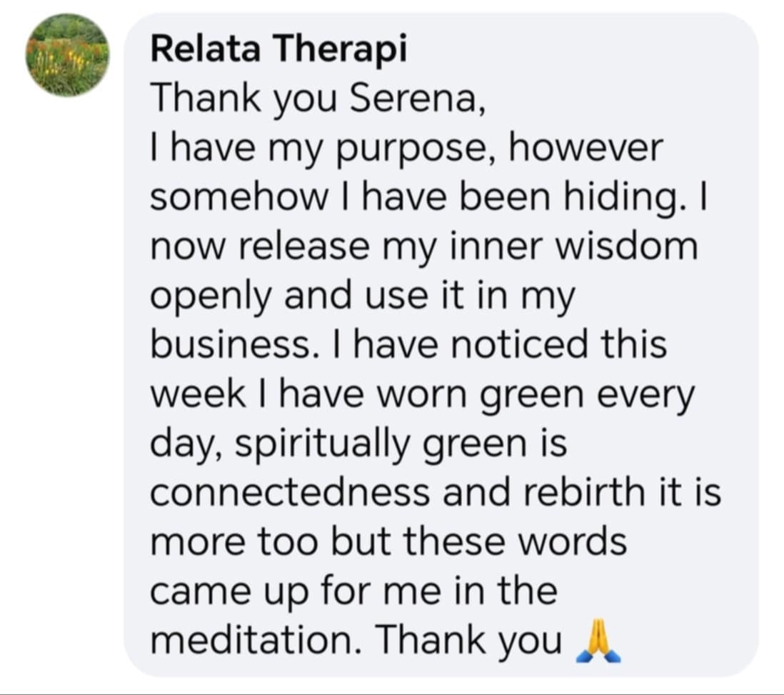Click the word however in the comment
The width and height of the screenshot is (784, 695).
586,149
